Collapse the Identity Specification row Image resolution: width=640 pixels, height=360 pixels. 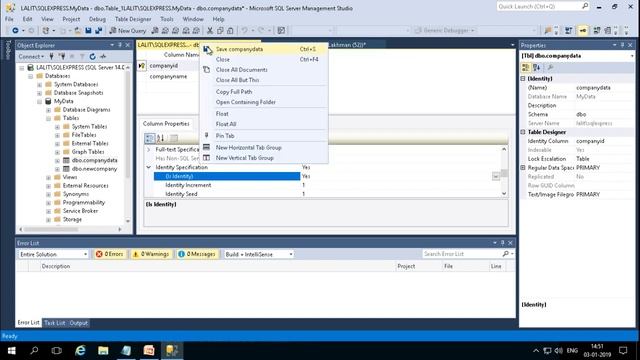point(149,167)
